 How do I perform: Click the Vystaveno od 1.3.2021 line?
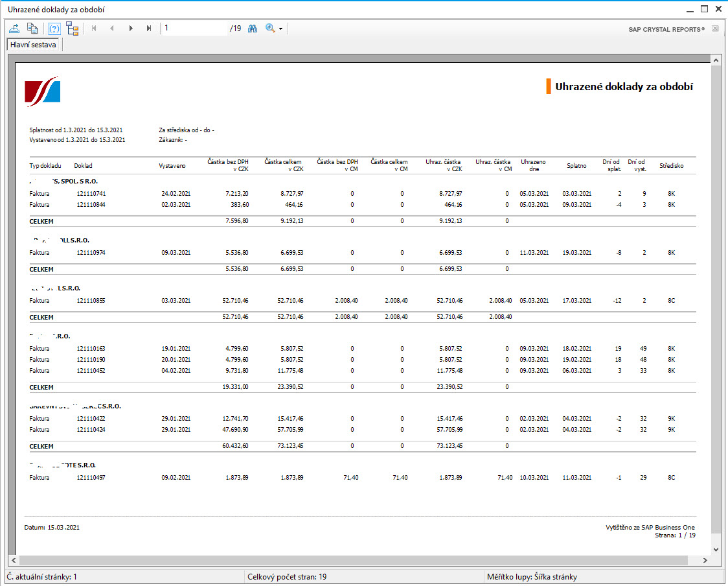point(77,140)
